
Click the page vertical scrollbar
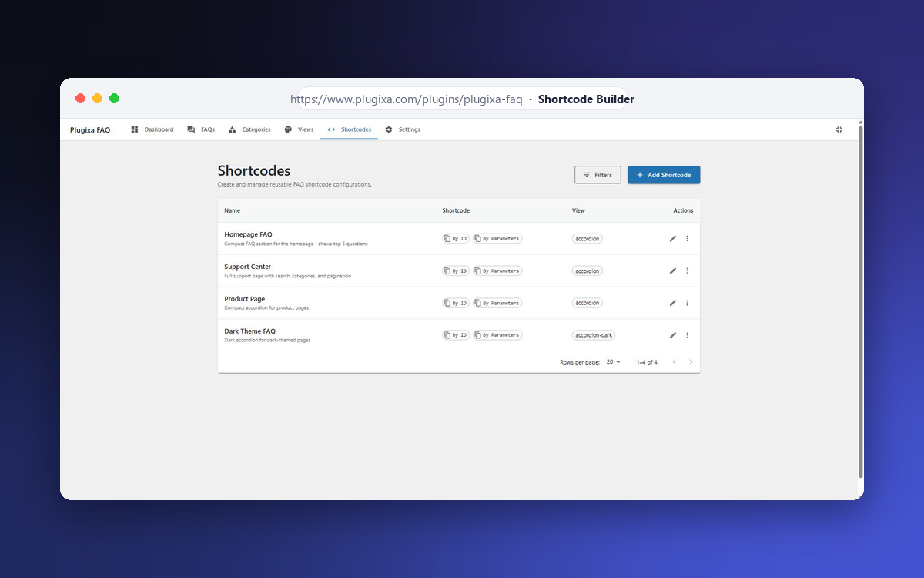coord(861,301)
